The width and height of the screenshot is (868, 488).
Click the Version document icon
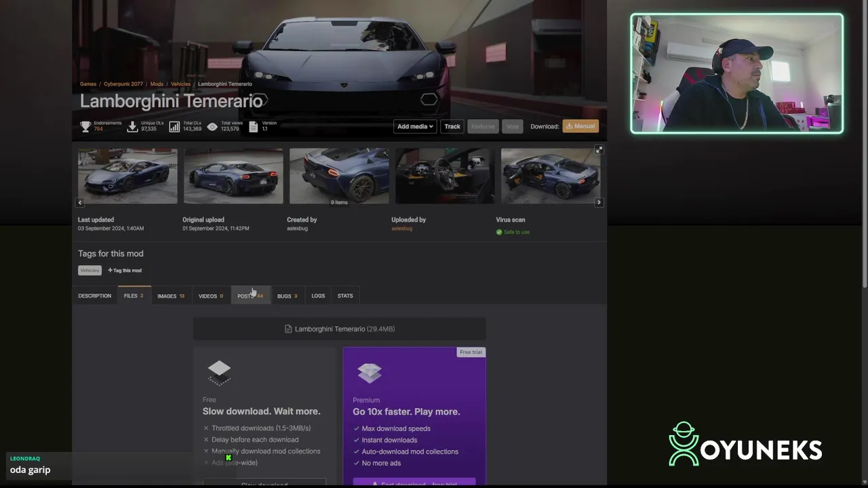tap(254, 126)
